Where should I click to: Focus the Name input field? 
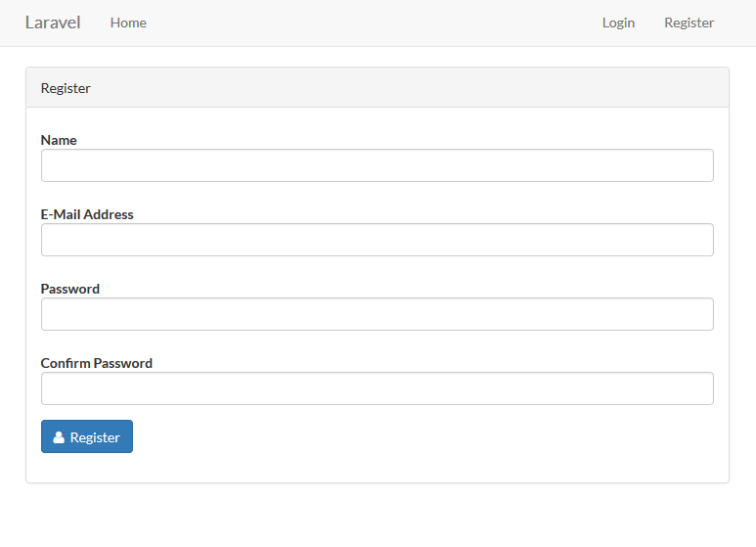(377, 165)
